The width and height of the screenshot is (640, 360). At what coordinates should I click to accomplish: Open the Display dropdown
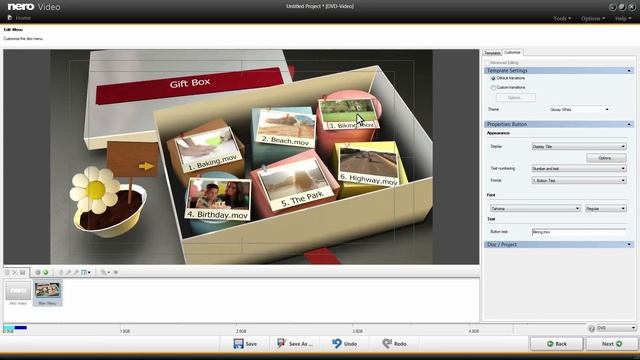tap(579, 147)
